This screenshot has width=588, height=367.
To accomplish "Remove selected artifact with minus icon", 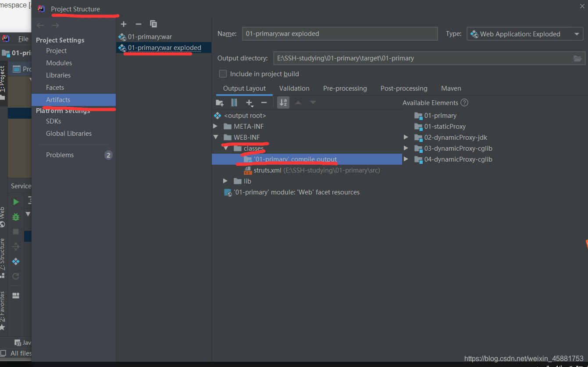I will tap(139, 24).
